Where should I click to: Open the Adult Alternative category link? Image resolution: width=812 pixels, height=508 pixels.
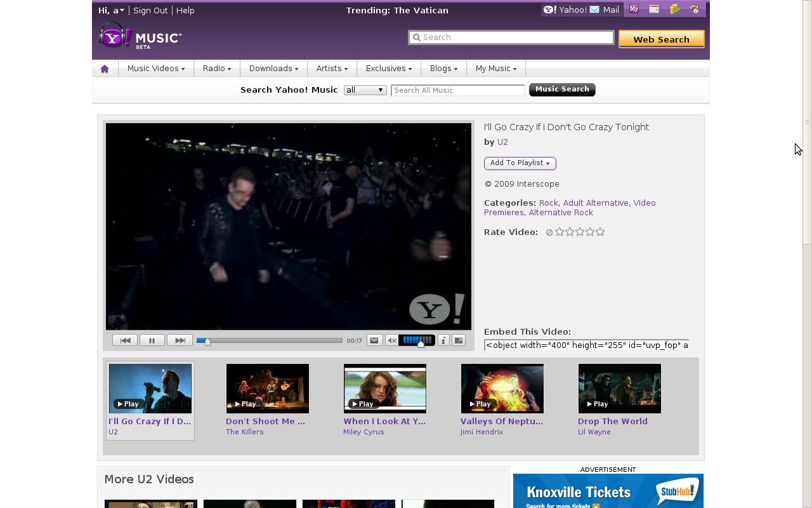595,203
